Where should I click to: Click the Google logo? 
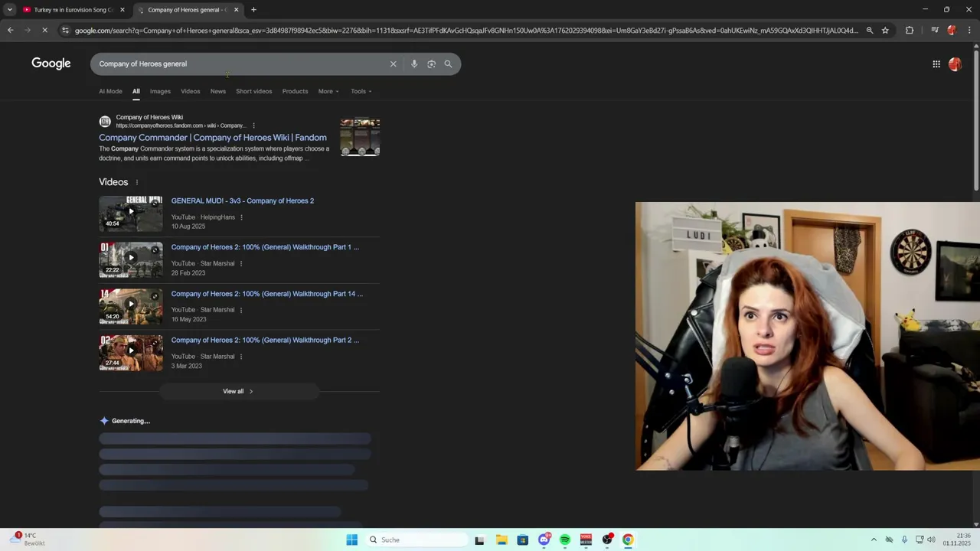51,64
